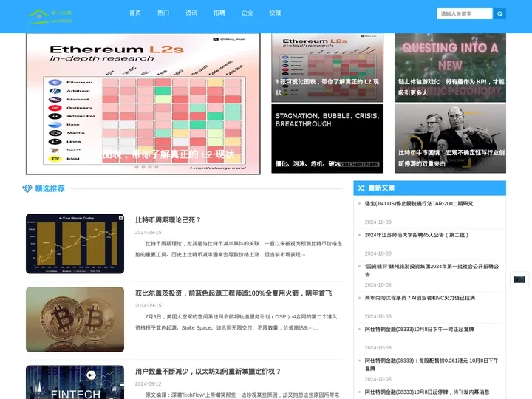Open latest article 阿仕特朗金融10月8日起停牌
Image resolution: width=532 pixels, height=399 pixels.
(427, 392)
